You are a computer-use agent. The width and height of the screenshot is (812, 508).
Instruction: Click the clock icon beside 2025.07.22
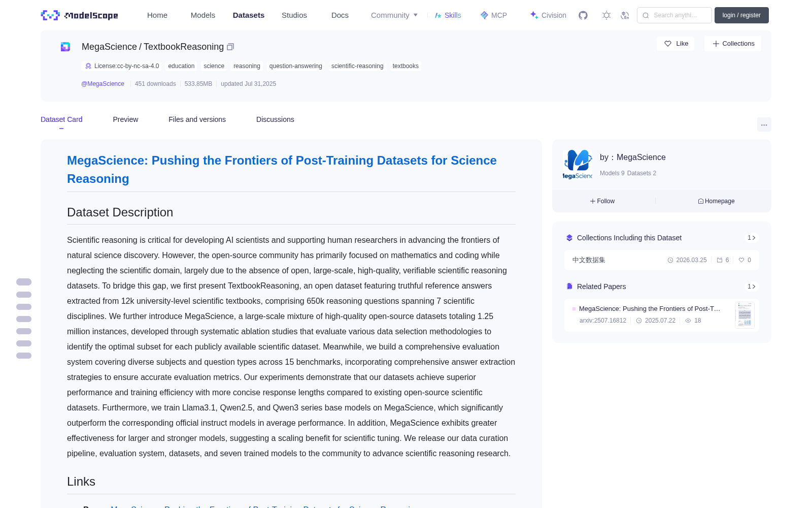(639, 321)
